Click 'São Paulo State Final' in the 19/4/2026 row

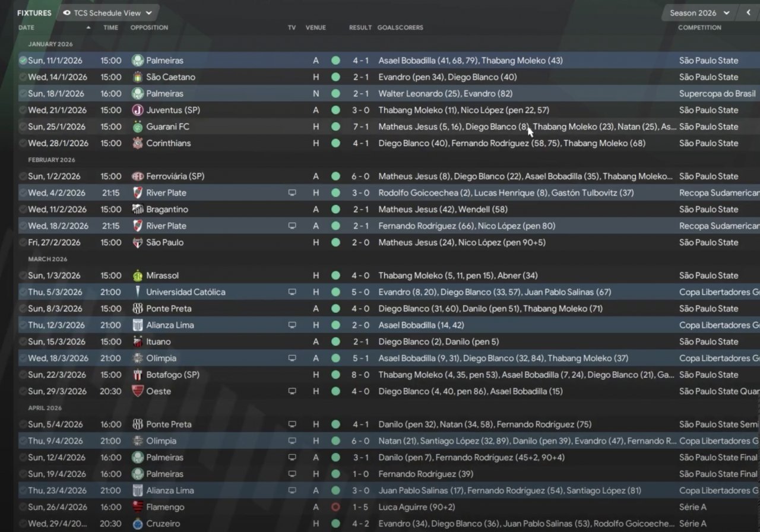718,474
